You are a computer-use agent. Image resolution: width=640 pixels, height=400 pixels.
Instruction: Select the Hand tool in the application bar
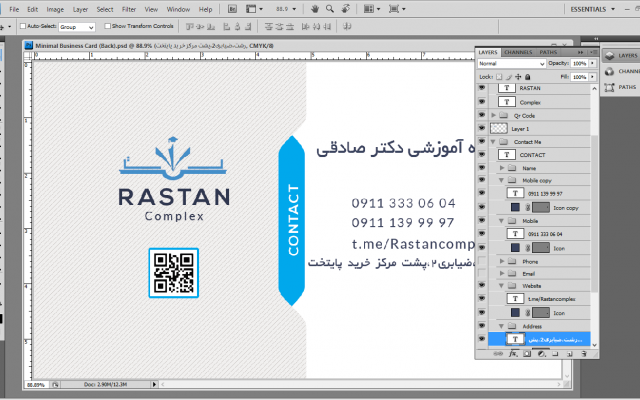point(315,9)
